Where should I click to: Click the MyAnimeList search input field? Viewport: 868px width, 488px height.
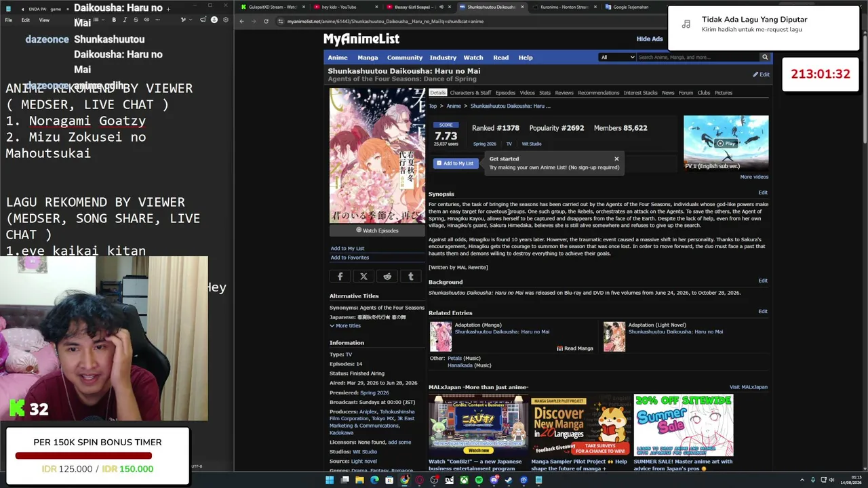pos(698,57)
